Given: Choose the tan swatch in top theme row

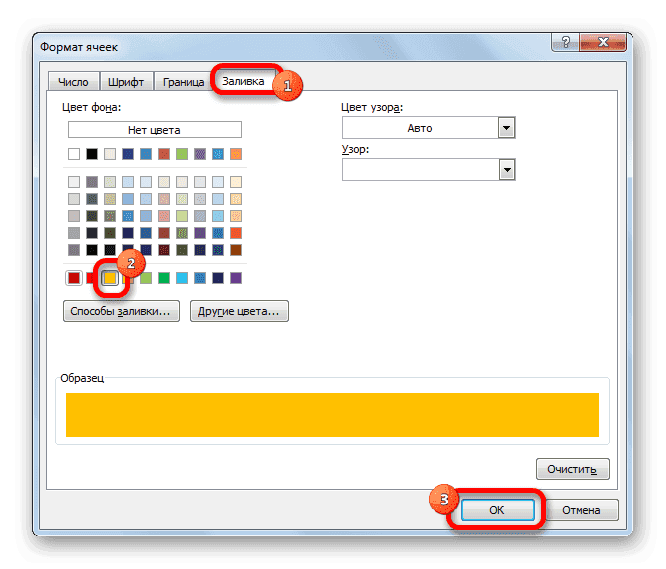Looking at the screenshot, I should (110, 154).
